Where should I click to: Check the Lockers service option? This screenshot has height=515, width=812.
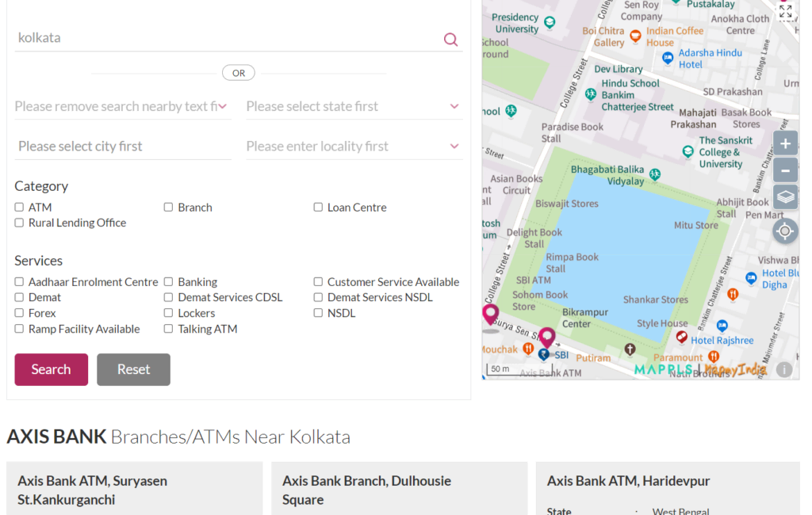click(x=168, y=313)
